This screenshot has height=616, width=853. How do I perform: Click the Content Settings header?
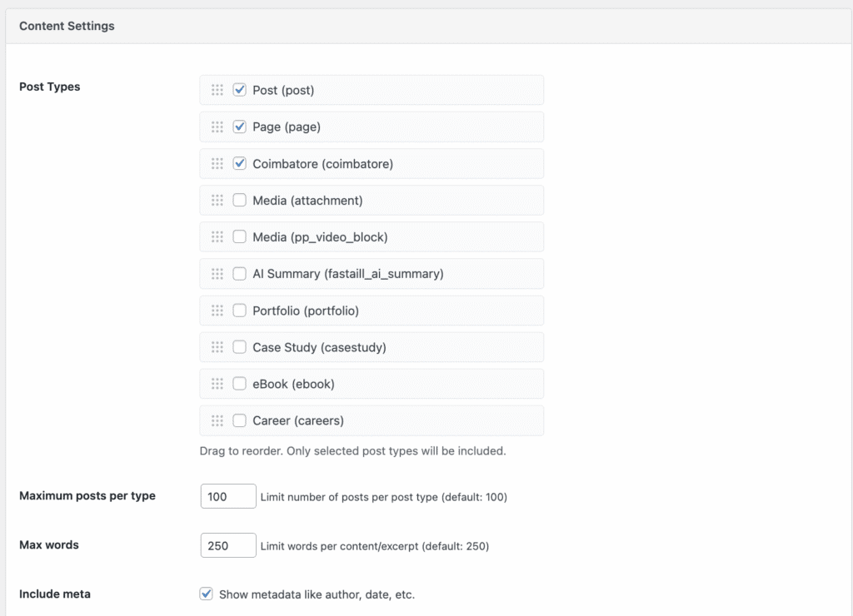point(66,26)
